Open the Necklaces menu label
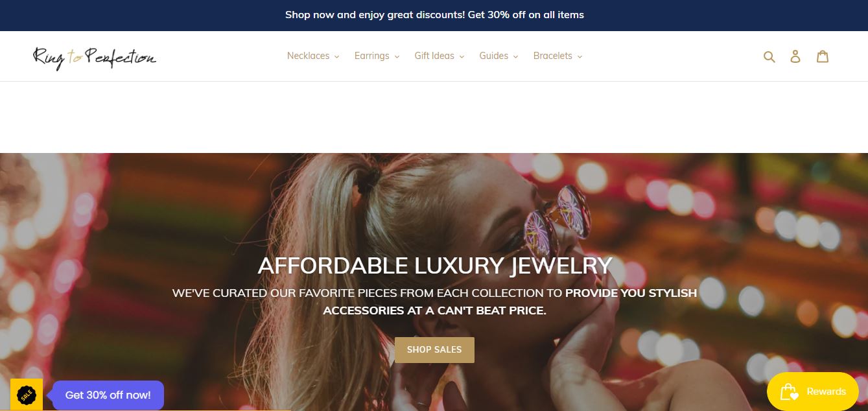Screen dimensions: 868x411 (x=309, y=56)
